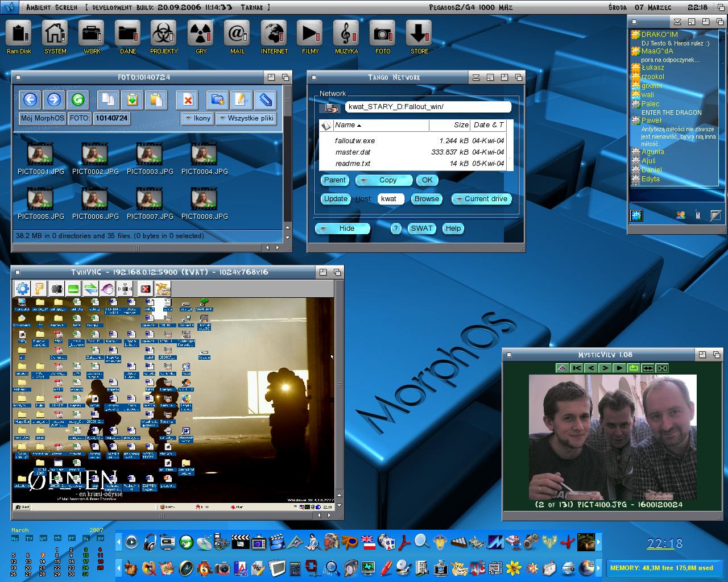Click the magnifier icon in bottom dock

click(421, 542)
